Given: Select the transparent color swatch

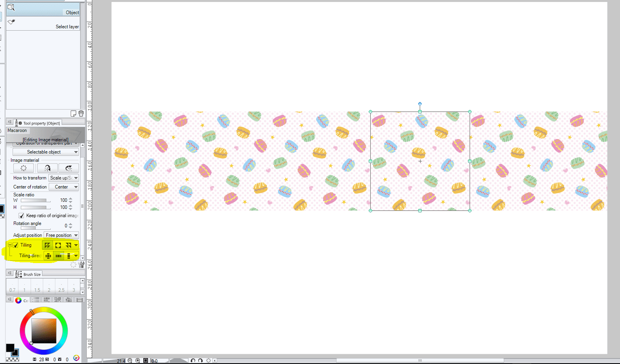Looking at the screenshot, I should (x=13, y=359).
